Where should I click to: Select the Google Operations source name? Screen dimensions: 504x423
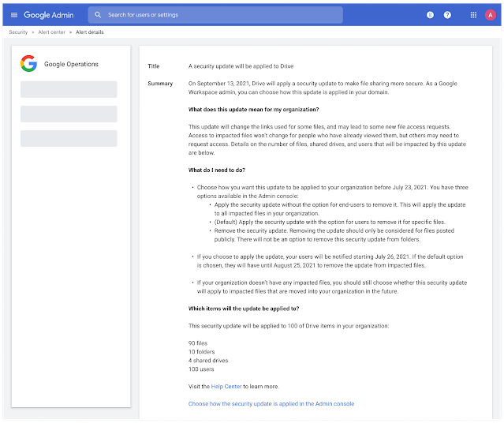coord(71,64)
